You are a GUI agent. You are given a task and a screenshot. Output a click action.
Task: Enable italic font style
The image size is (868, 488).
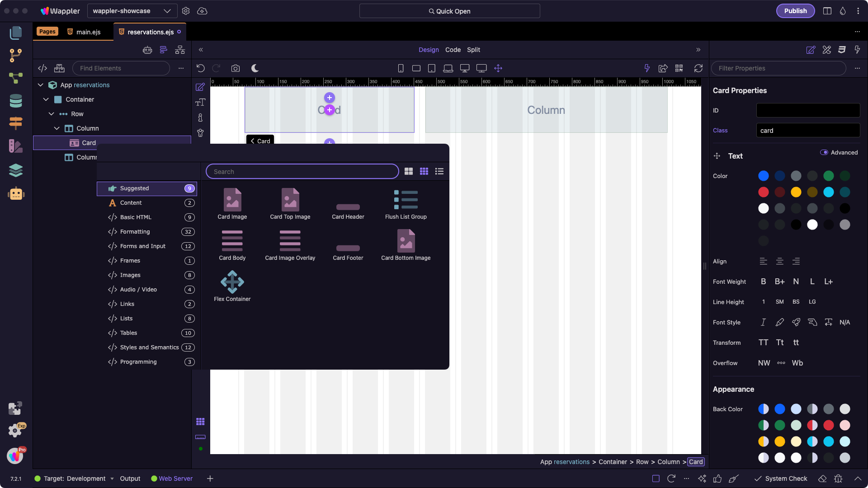click(763, 322)
